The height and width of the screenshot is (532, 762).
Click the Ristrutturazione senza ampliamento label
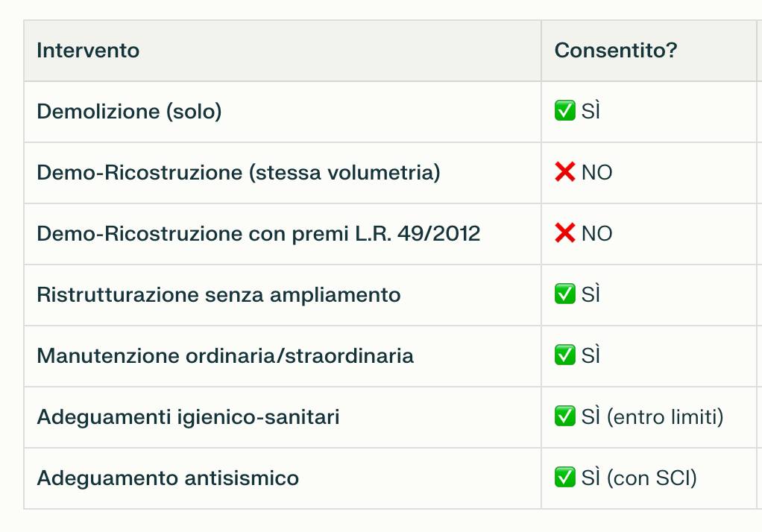(218, 295)
